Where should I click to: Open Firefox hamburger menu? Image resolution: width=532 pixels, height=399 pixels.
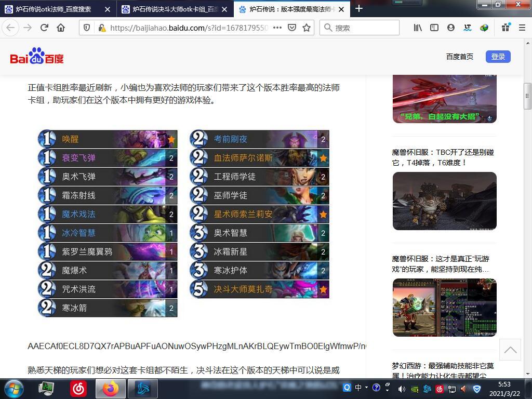pyautogui.click(x=522, y=28)
